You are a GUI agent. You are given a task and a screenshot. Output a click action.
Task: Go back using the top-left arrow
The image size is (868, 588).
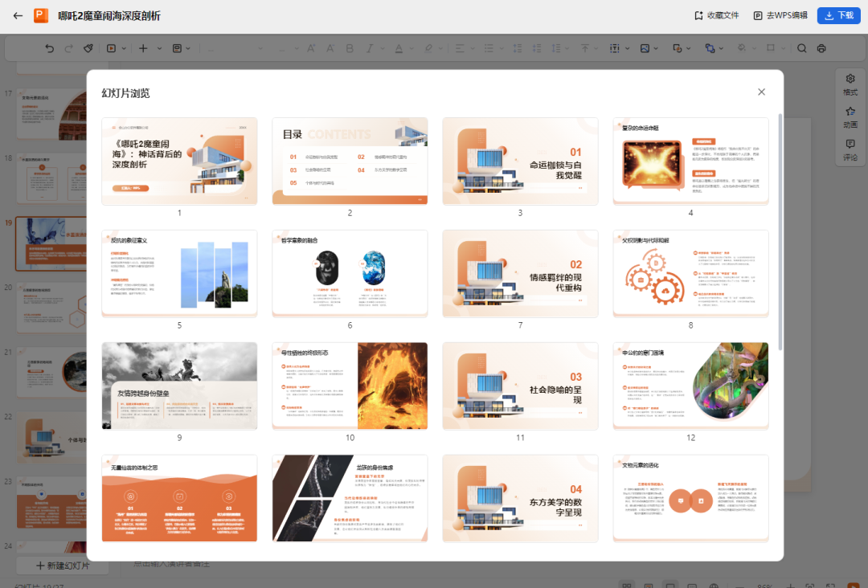pyautogui.click(x=18, y=15)
